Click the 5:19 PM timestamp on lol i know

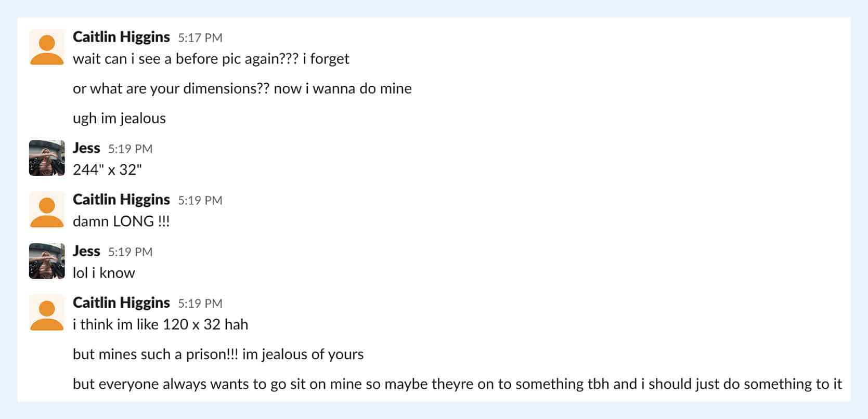point(131,252)
